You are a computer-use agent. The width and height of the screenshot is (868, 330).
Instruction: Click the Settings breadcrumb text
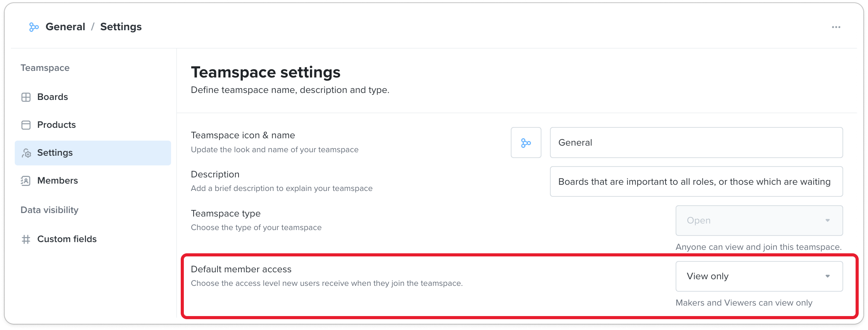click(x=121, y=27)
